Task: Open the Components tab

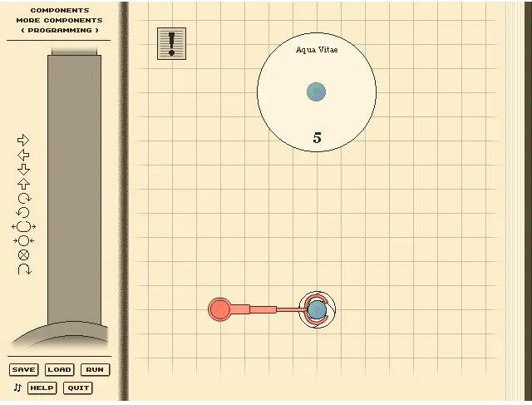Action: 60,11
